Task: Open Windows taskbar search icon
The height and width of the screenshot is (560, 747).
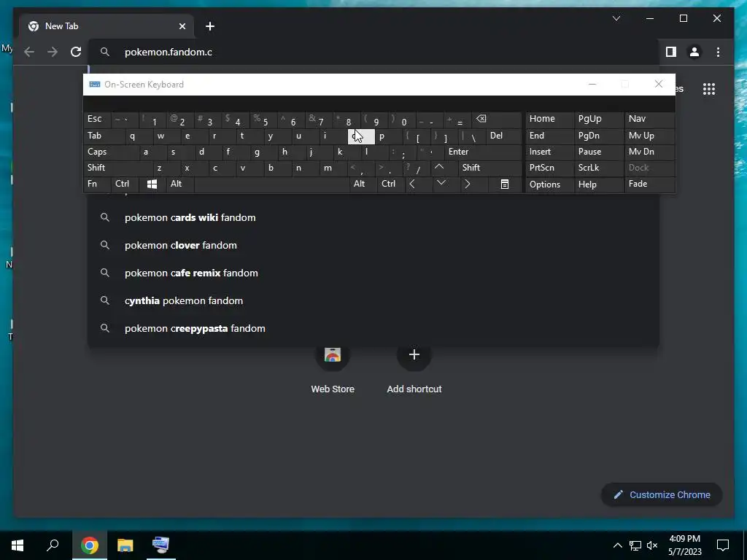Action: [x=53, y=545]
